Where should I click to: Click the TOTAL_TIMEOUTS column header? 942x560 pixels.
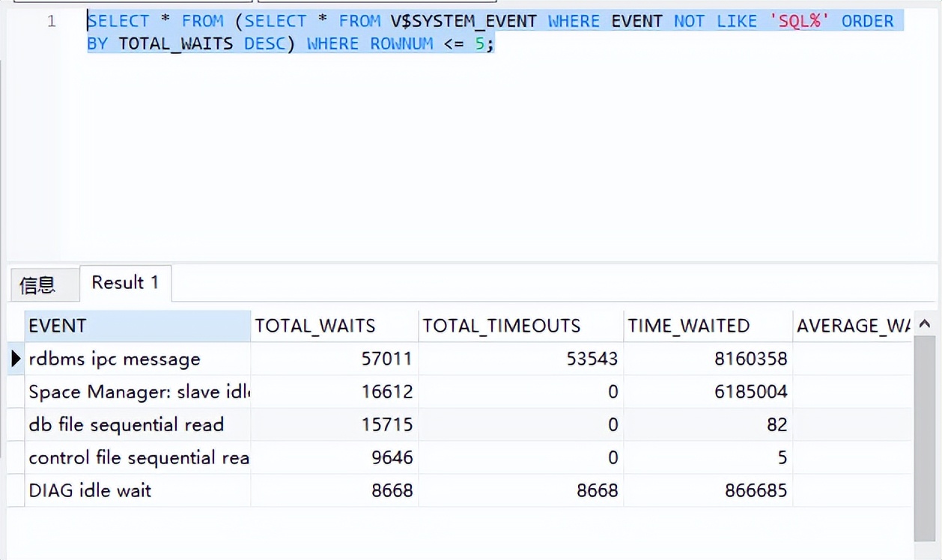(520, 326)
